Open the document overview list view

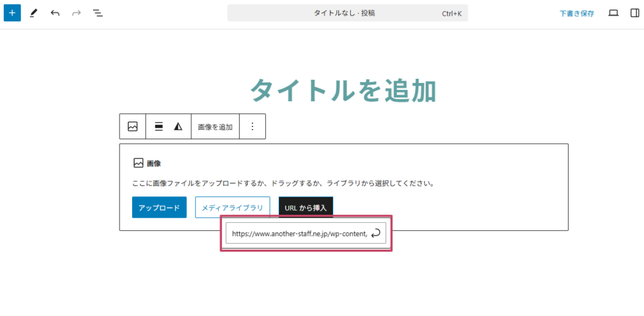pos(97,13)
